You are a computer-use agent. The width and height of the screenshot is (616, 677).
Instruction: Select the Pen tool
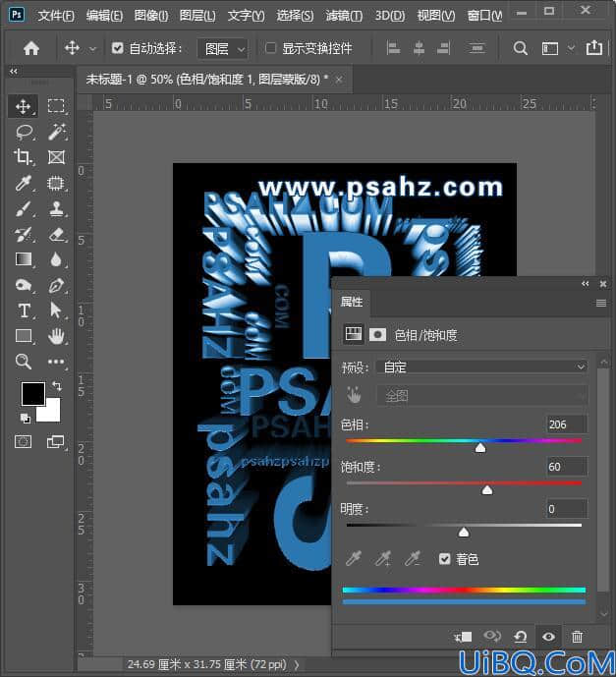point(57,285)
